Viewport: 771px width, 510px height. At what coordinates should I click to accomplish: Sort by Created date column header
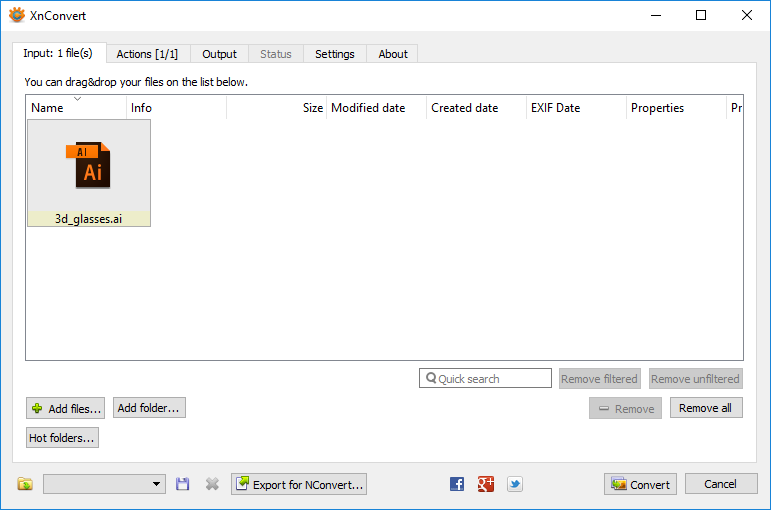point(476,108)
